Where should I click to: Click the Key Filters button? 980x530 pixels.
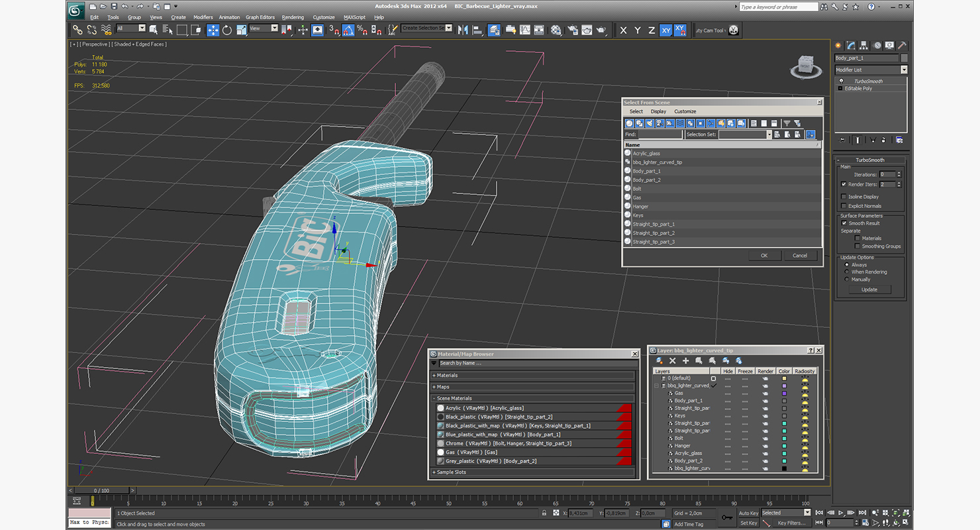[x=791, y=523]
